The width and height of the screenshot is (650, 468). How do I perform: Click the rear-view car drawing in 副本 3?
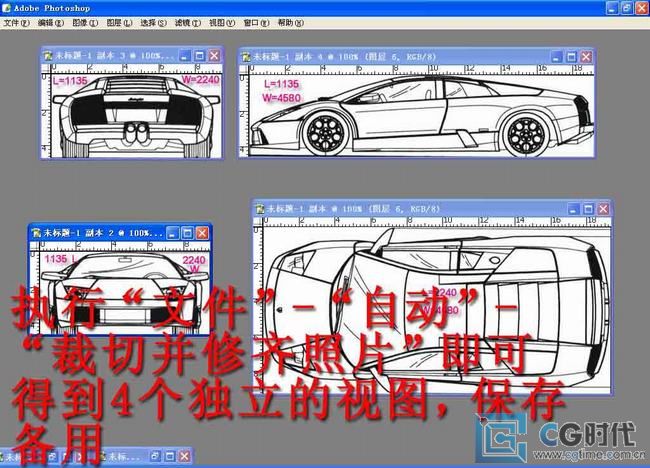(x=136, y=116)
